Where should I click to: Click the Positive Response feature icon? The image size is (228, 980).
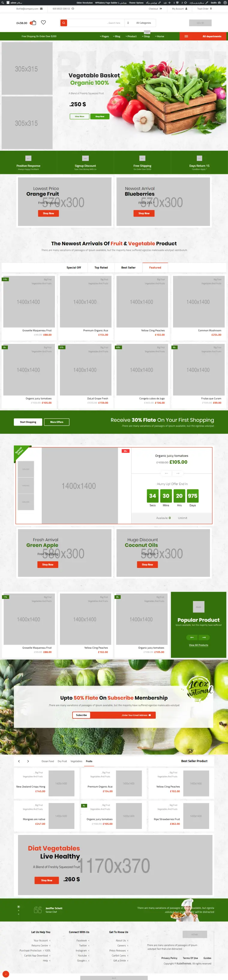pos(28,158)
